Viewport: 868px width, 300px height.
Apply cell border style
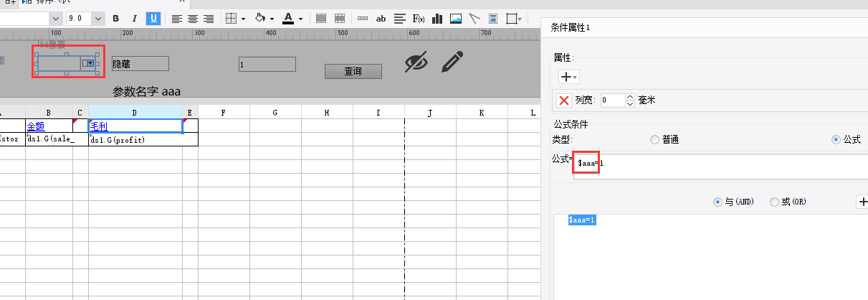(232, 19)
